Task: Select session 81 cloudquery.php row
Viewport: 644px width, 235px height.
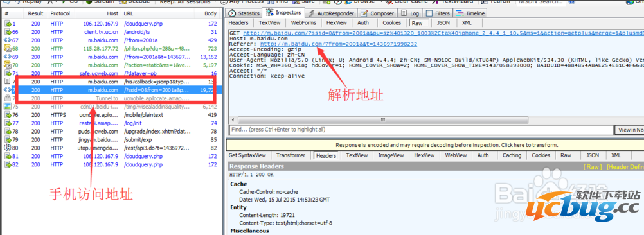Action: 111,156
